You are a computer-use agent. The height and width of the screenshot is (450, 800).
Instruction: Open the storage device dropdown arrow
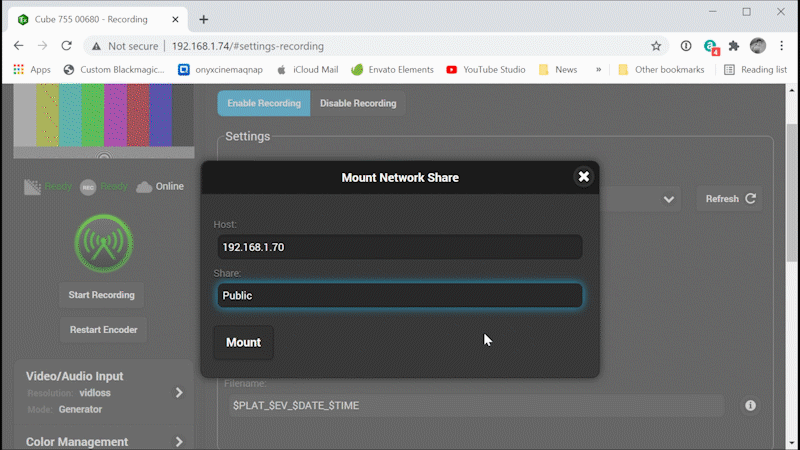(668, 199)
